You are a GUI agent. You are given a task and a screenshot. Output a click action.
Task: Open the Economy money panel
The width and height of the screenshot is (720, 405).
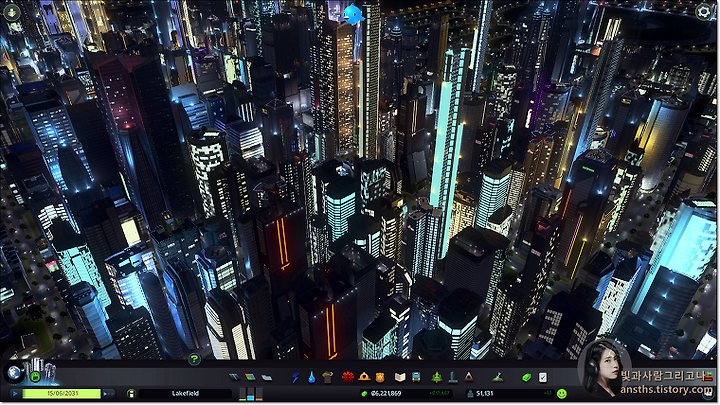(x=527, y=377)
